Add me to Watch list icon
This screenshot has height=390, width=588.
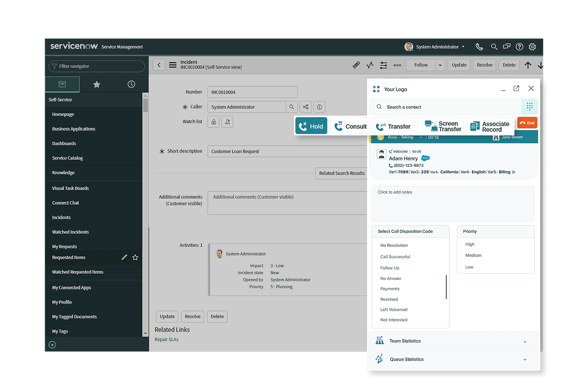pyautogui.click(x=227, y=122)
